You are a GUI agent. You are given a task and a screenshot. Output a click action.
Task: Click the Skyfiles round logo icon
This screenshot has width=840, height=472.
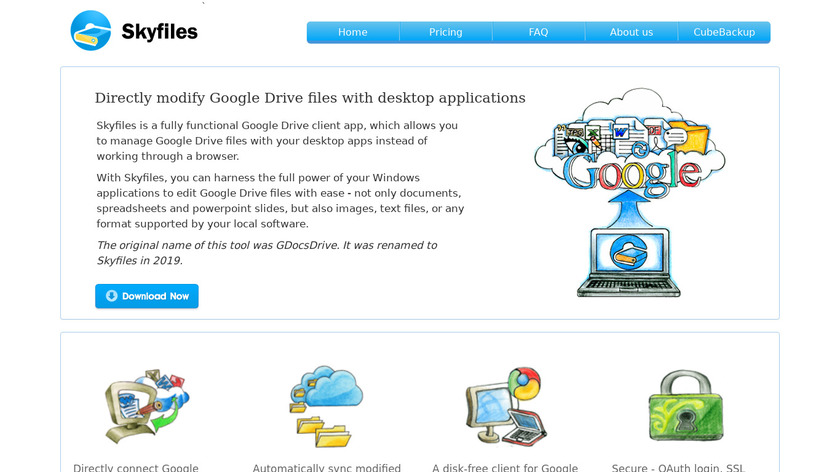coord(91,31)
